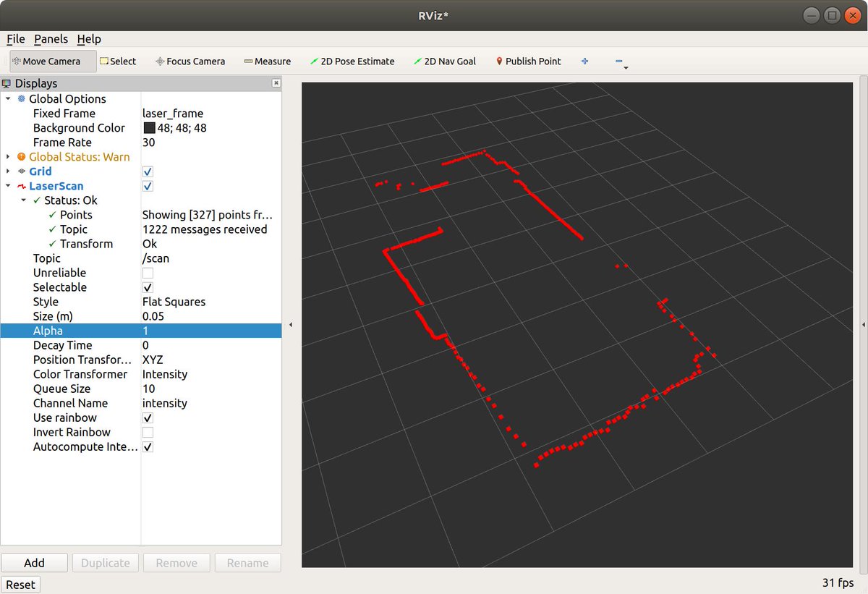Collapse the LaserScan Status section
This screenshot has height=594, width=868.
[x=22, y=200]
